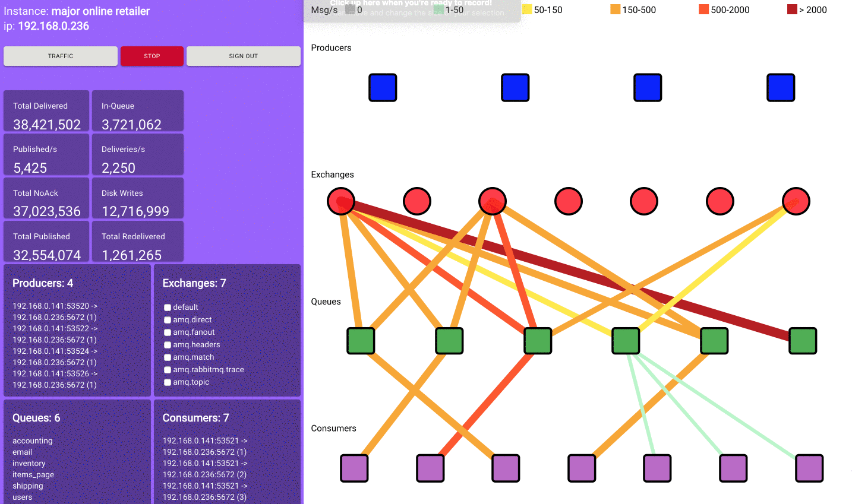
Task: Enable the amq.fanout exchange checkbox
Action: pos(167,332)
